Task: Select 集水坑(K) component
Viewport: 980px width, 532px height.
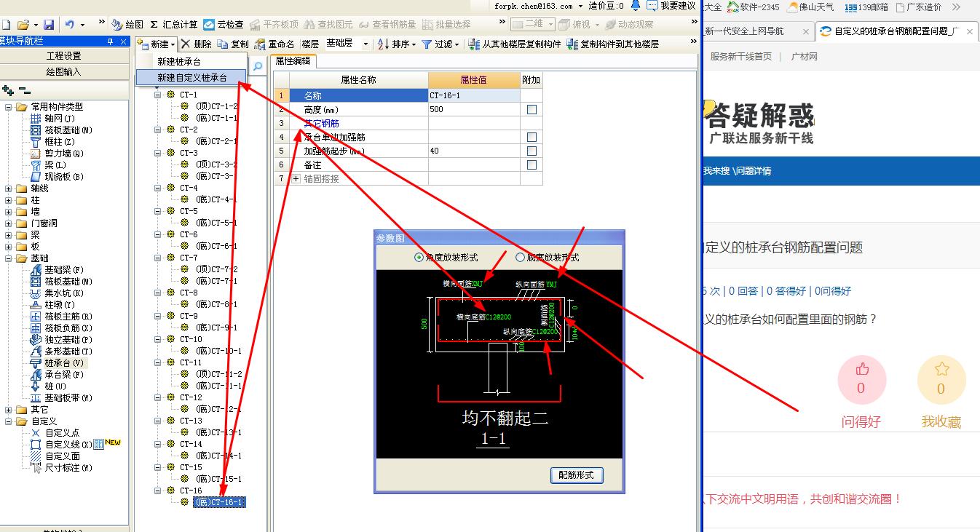Action: (x=58, y=293)
